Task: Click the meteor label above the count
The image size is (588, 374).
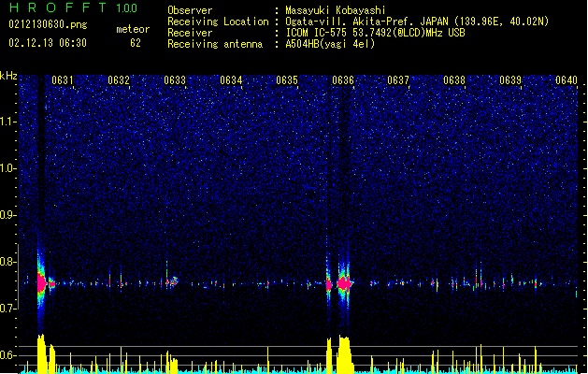Action: [x=133, y=29]
